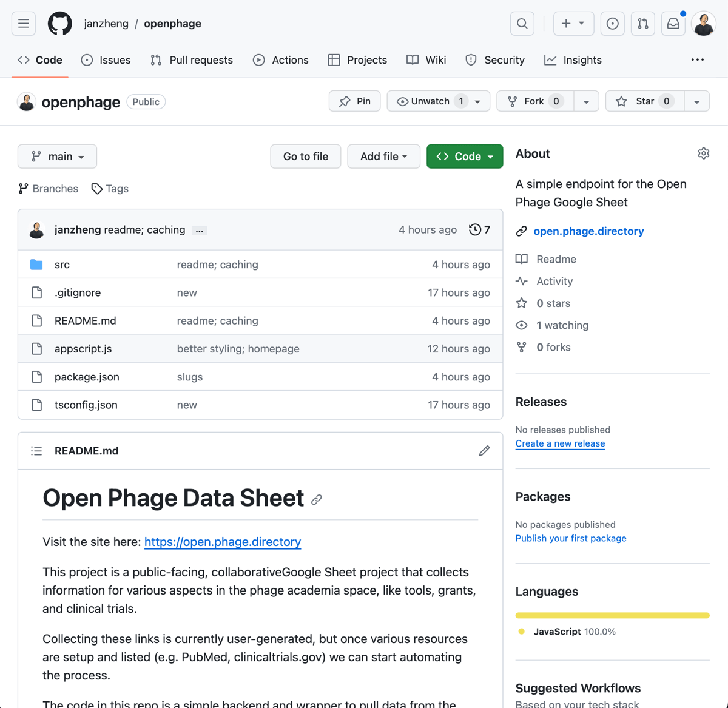Viewport: 728px width, 708px height.
Task: Click the heading anchor link icon
Action: (317, 500)
